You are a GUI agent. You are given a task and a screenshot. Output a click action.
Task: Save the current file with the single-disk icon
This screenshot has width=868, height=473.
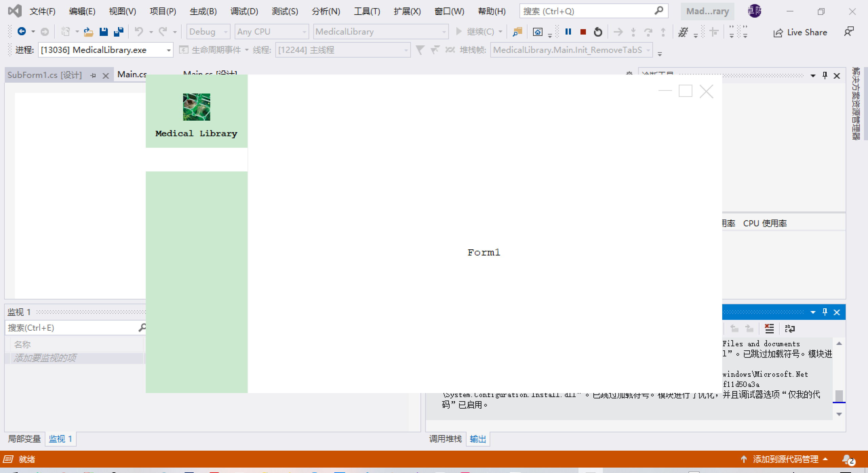[103, 32]
